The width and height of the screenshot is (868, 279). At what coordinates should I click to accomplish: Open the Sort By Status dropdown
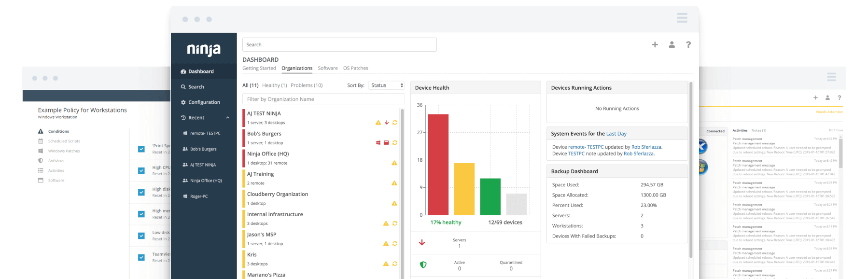pyautogui.click(x=387, y=85)
